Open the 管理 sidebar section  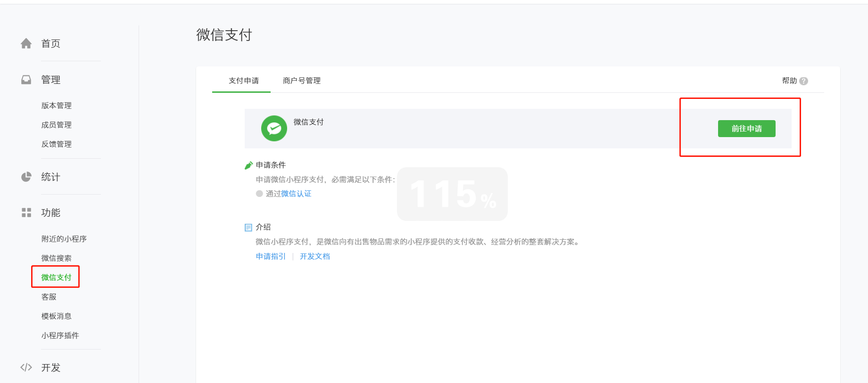pos(51,80)
